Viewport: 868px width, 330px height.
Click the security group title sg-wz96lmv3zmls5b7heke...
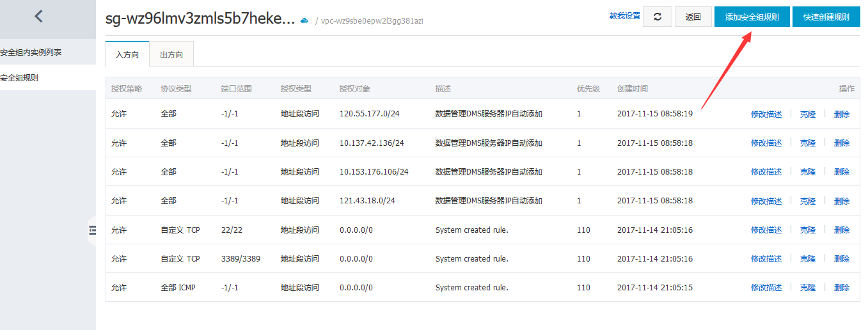click(200, 19)
